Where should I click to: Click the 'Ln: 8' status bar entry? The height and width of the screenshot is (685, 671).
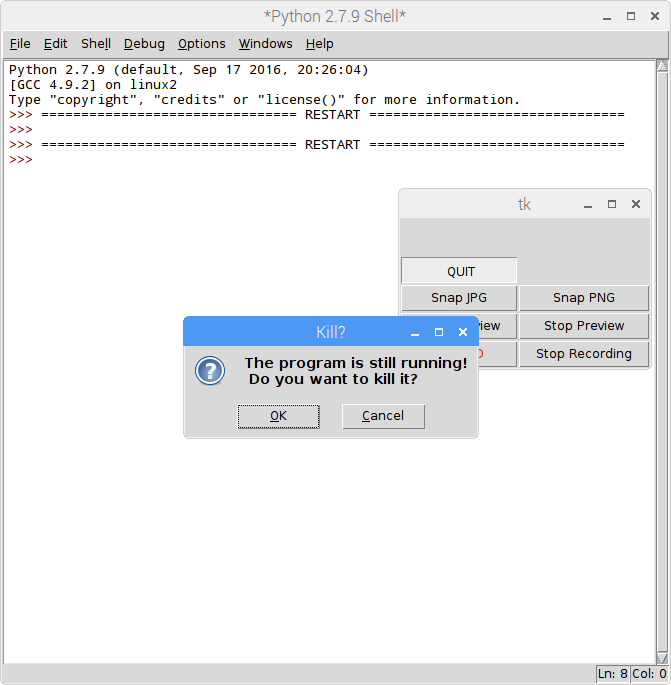point(612,674)
